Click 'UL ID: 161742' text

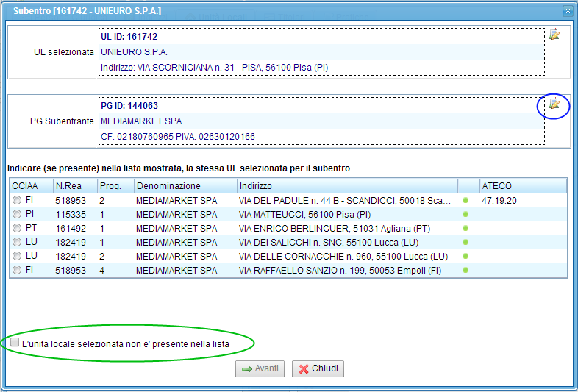[x=129, y=37]
